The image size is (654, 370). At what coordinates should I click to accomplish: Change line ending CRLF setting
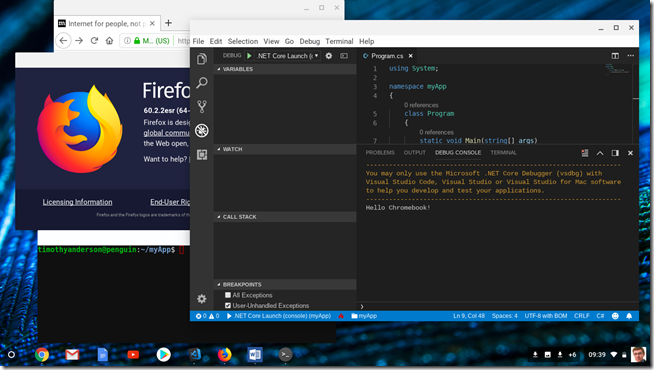tap(581, 316)
